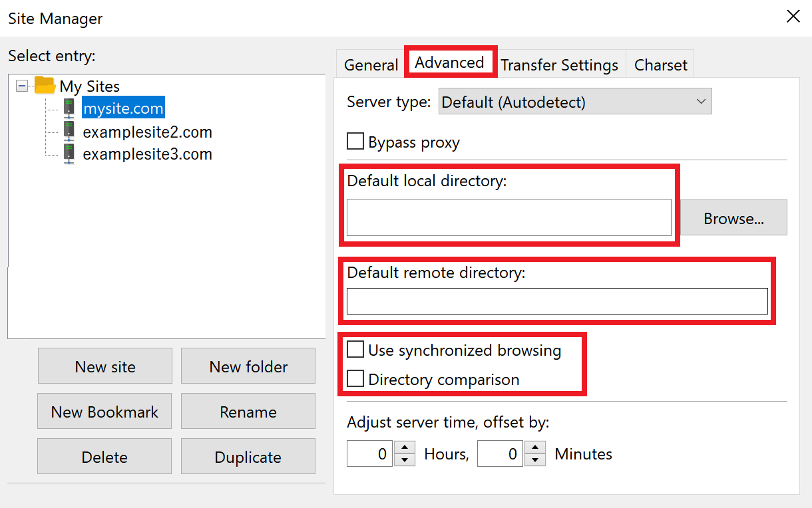This screenshot has width=812, height=508.
Task: Increase the Minutes offset with up arrow
Action: (x=535, y=447)
